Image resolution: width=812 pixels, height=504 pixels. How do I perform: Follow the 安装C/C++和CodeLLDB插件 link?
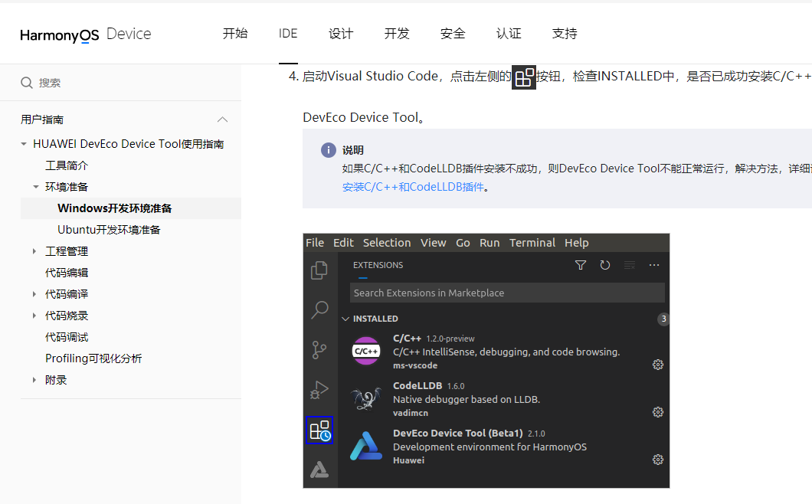click(413, 187)
